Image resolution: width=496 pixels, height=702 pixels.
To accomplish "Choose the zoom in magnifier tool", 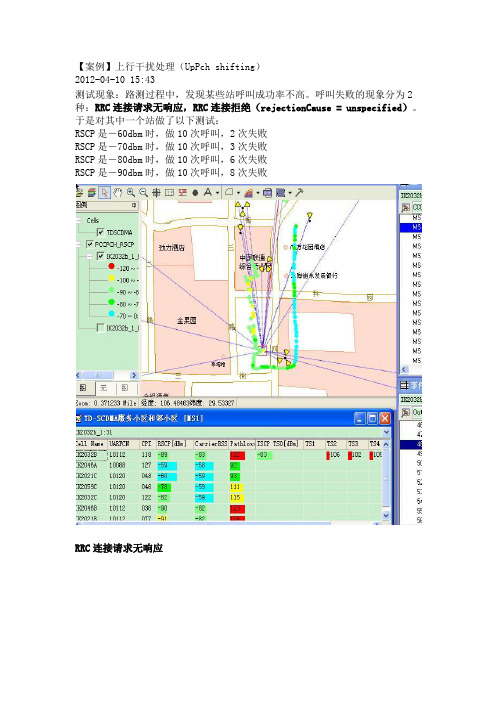I will (x=131, y=193).
